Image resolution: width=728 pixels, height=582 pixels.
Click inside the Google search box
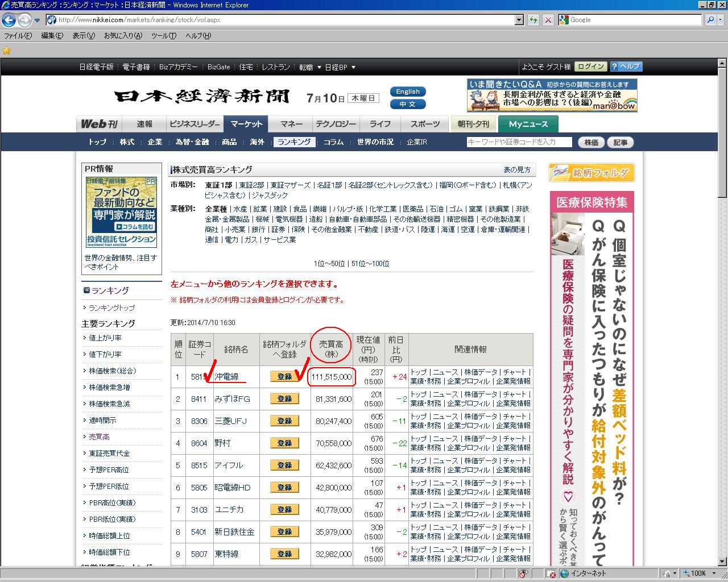pos(635,20)
